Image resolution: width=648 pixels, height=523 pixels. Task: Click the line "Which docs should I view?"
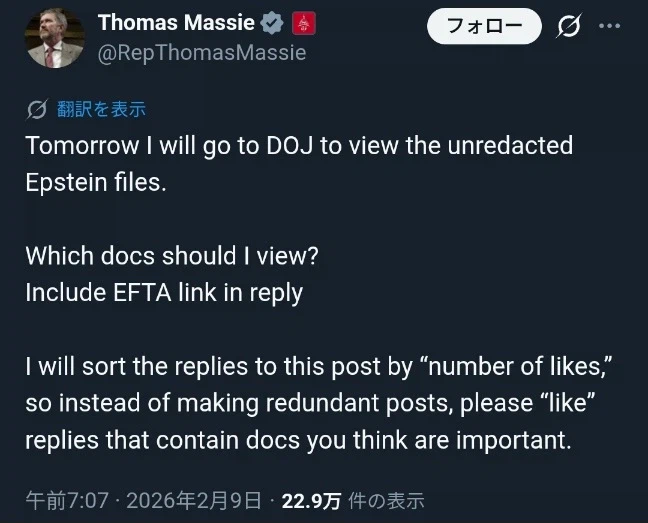pos(172,255)
